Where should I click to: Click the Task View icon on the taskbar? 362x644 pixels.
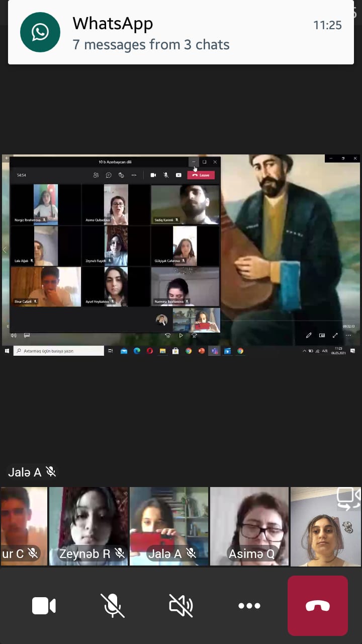(111, 351)
